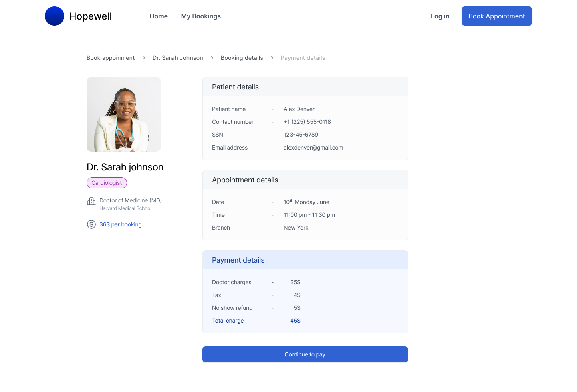Click the chevron after Book appoinment breadcrumb
Image resolution: width=577 pixels, height=392 pixels.
point(144,58)
